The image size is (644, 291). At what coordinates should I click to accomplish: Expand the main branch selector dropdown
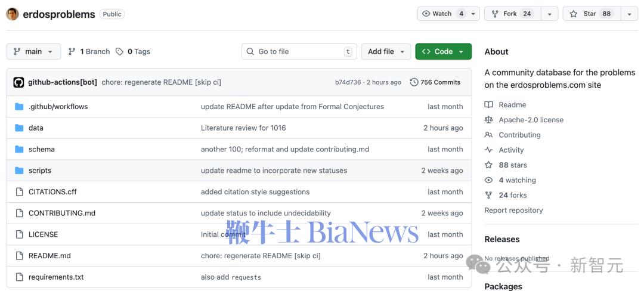33,52
